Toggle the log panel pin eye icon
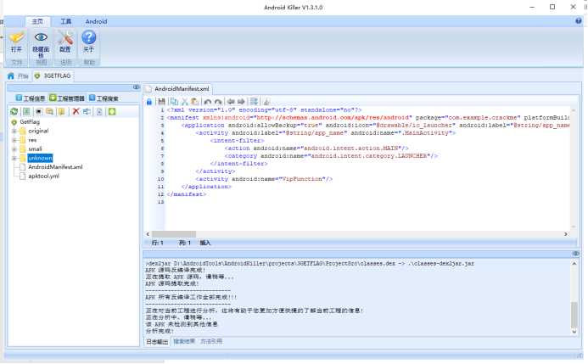Viewport: 588px width, 364px height. (575, 254)
